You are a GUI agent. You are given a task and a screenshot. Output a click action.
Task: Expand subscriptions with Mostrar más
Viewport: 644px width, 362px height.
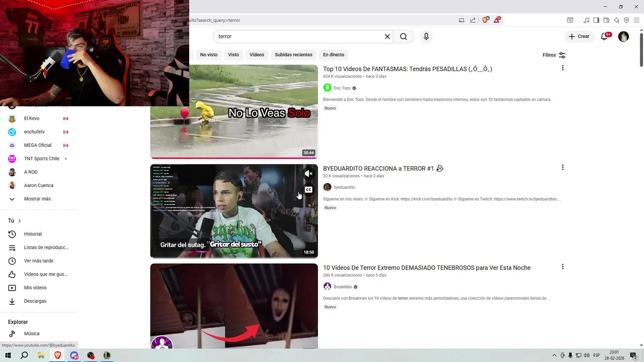tap(38, 199)
